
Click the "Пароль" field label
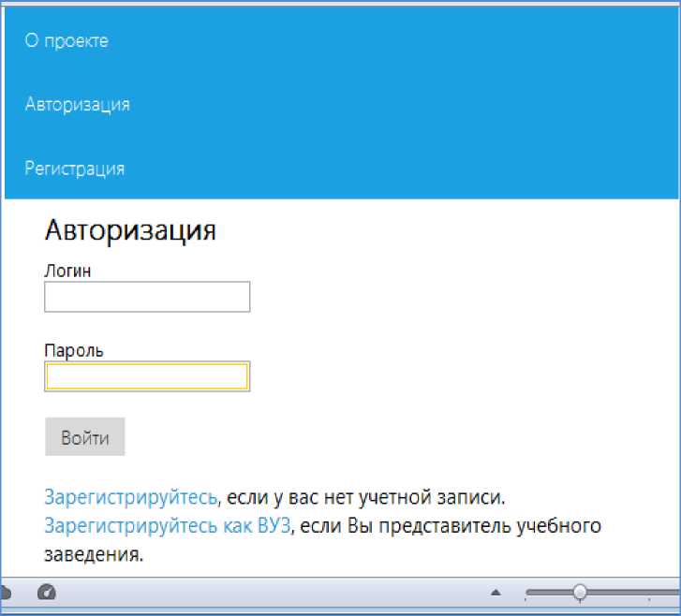[x=74, y=351]
